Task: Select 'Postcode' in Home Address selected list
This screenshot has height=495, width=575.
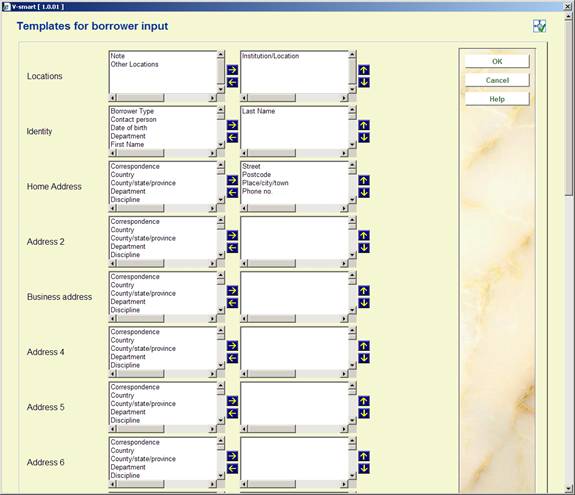Action: tap(256, 175)
